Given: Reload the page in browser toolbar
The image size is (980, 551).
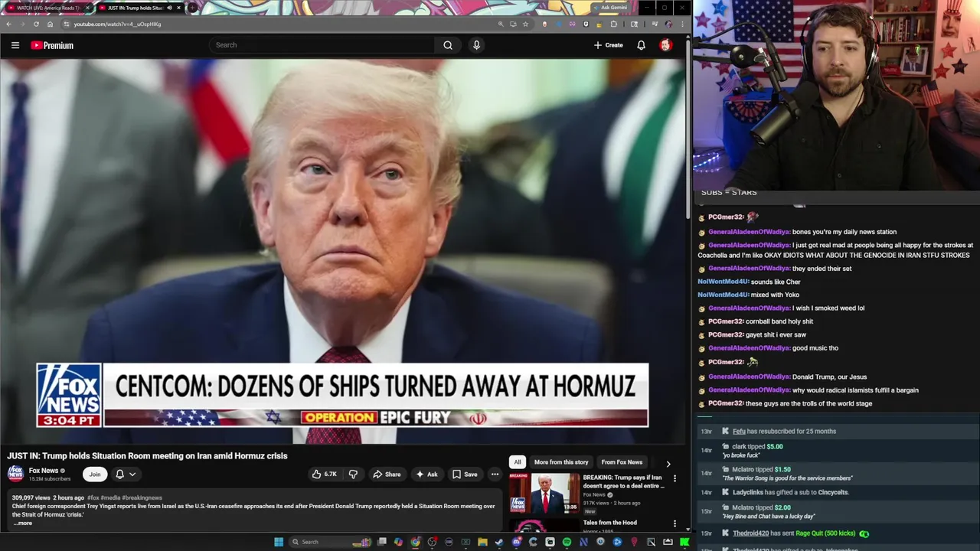Looking at the screenshot, I should tap(36, 24).
